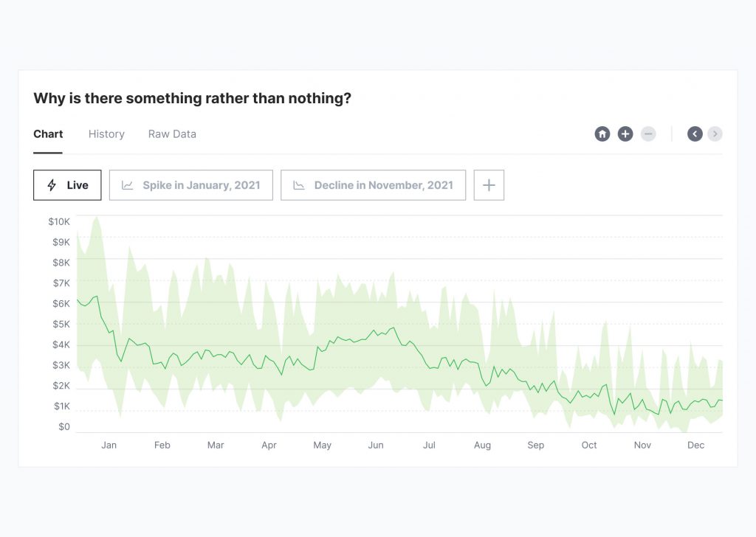Click the spike chart icon for January
The image size is (756, 537).
click(128, 186)
